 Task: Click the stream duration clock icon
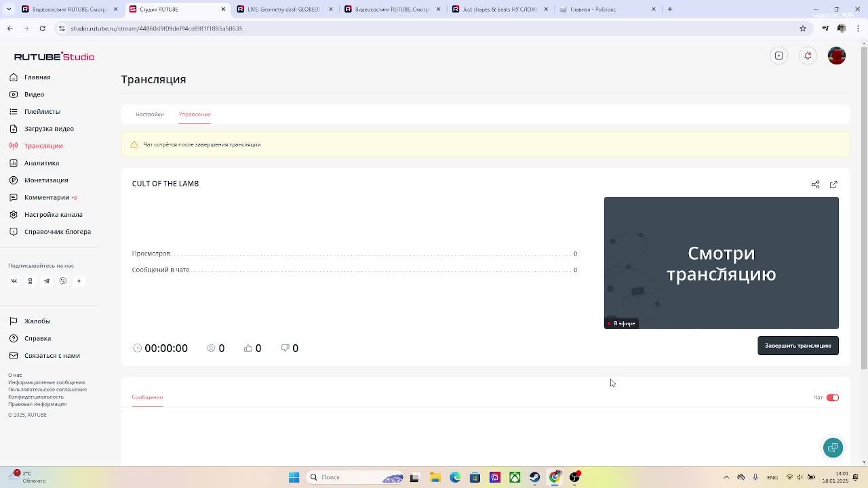point(138,348)
